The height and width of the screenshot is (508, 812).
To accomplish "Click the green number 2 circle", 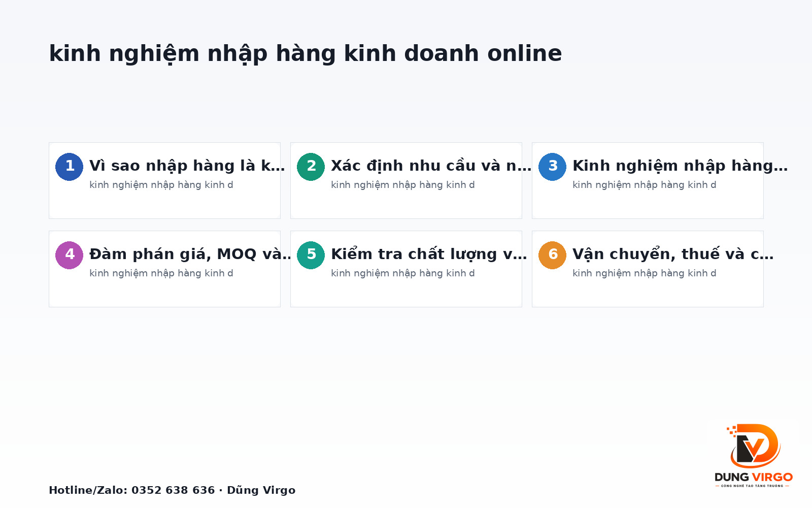I will [311, 167].
